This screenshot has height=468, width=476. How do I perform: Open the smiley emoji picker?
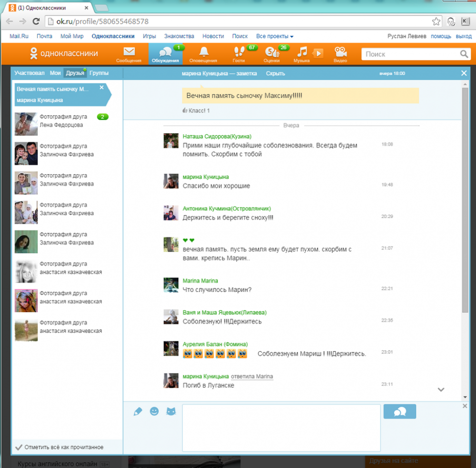pyautogui.click(x=154, y=411)
